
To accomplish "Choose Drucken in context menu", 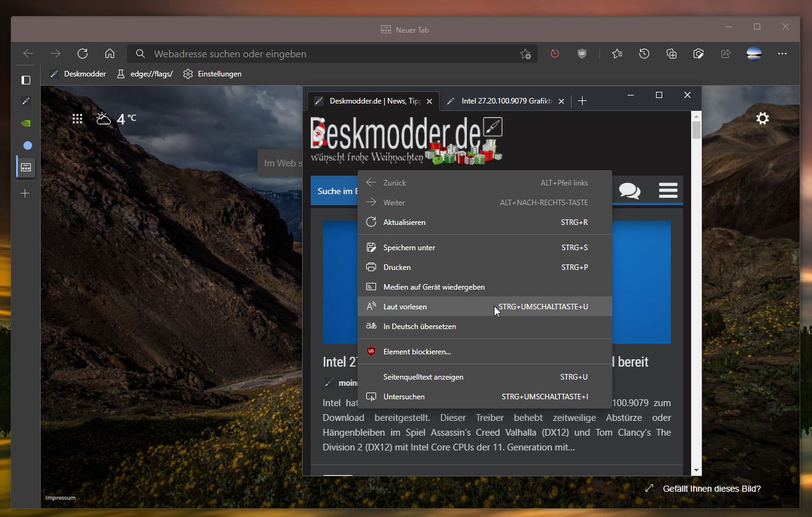I will (x=485, y=267).
